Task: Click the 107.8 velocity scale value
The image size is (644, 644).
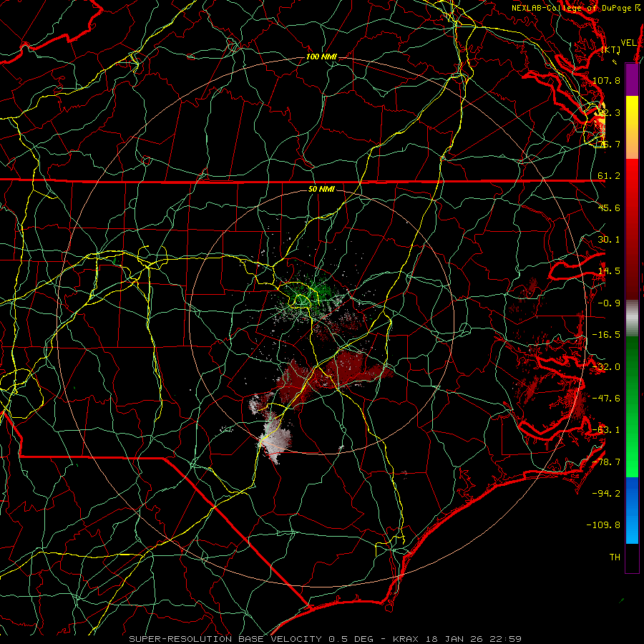Action: 606,80
